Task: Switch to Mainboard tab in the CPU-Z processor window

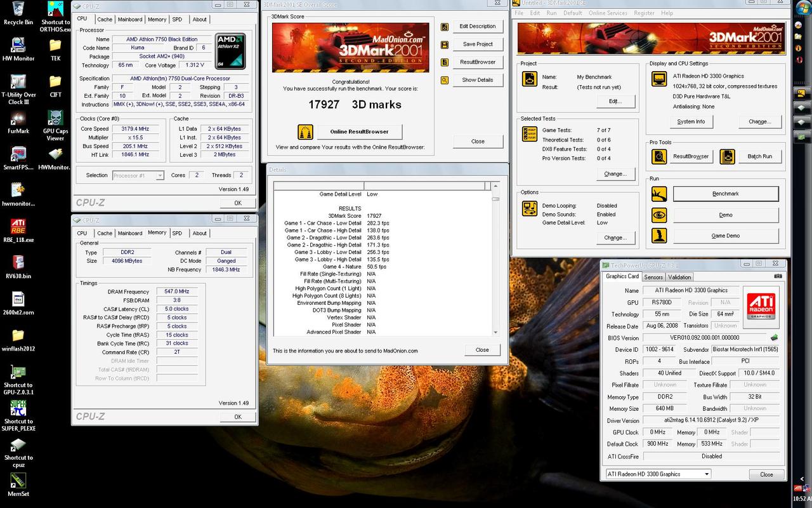Action: 130,20
